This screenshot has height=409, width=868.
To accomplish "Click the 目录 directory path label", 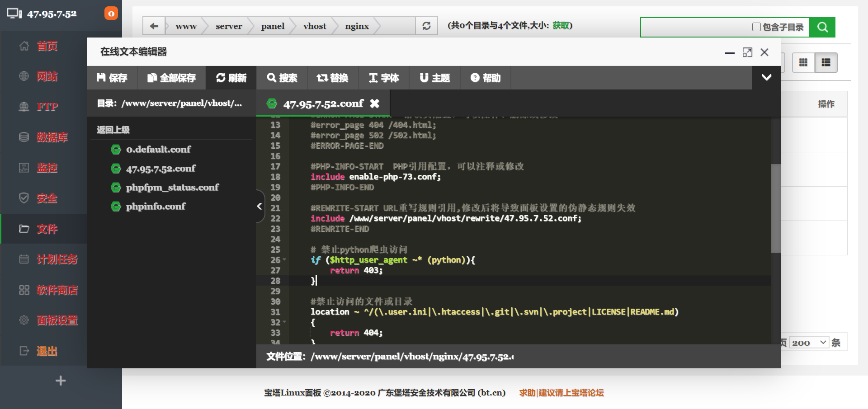I will click(170, 103).
